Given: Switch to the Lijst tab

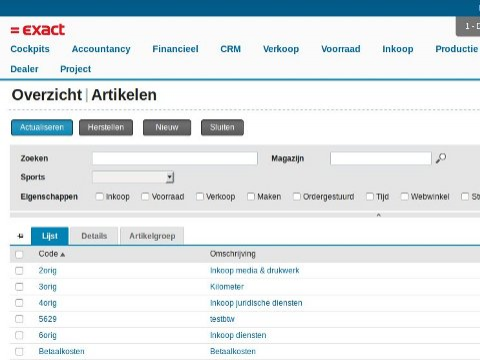Looking at the screenshot, I should click(x=50, y=236).
